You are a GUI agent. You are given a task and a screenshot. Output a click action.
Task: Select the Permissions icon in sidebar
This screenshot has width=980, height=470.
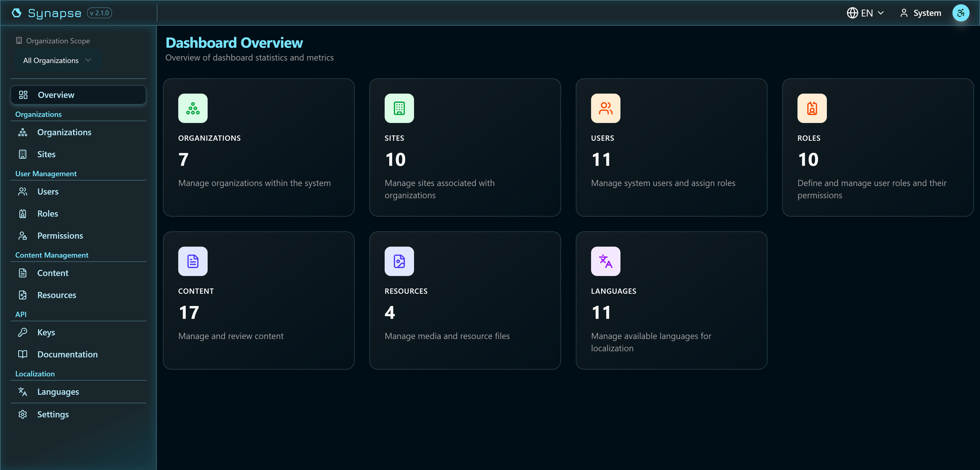[x=22, y=235]
